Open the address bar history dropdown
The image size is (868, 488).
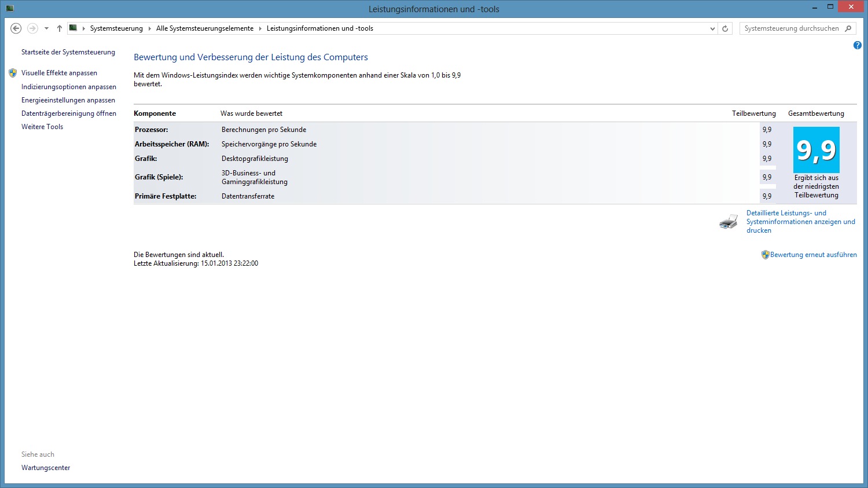[712, 28]
